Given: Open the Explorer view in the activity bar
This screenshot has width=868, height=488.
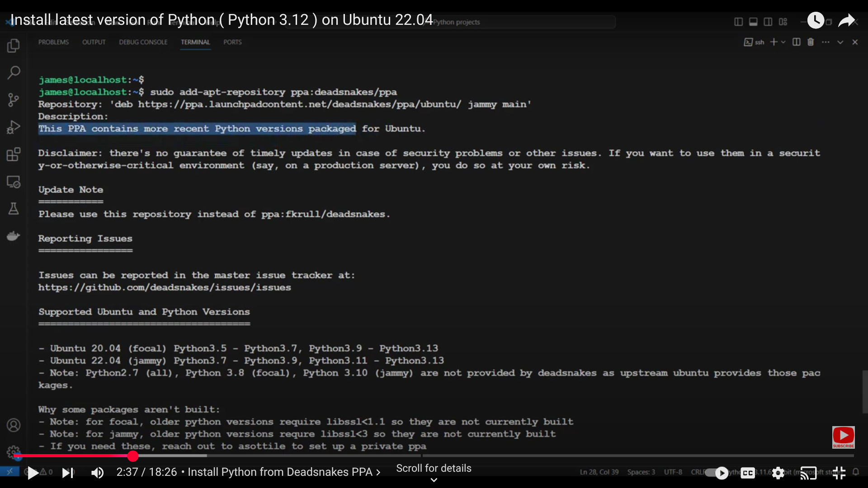Looking at the screenshot, I should coord(14,45).
